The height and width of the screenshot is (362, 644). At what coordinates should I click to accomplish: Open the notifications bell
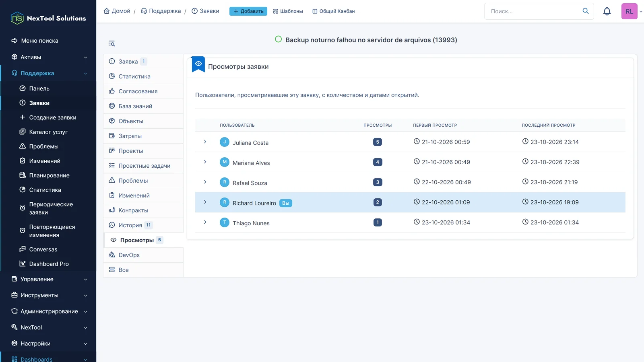[x=607, y=11]
